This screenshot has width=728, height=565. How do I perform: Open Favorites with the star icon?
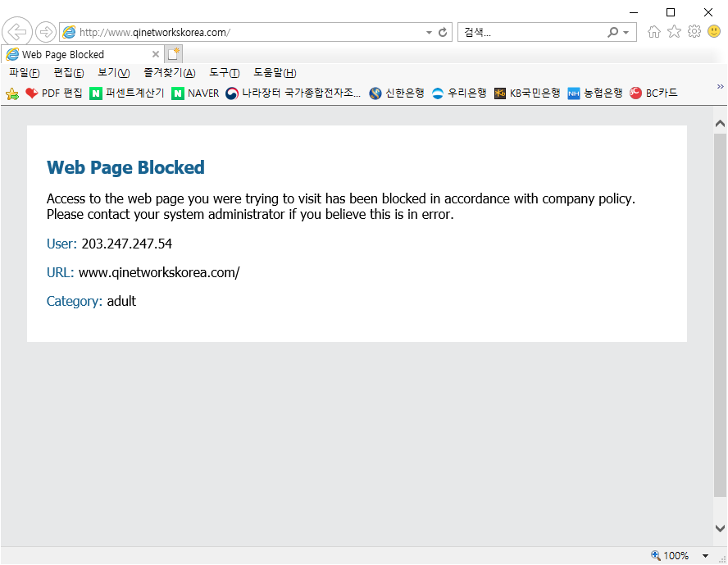click(x=674, y=31)
